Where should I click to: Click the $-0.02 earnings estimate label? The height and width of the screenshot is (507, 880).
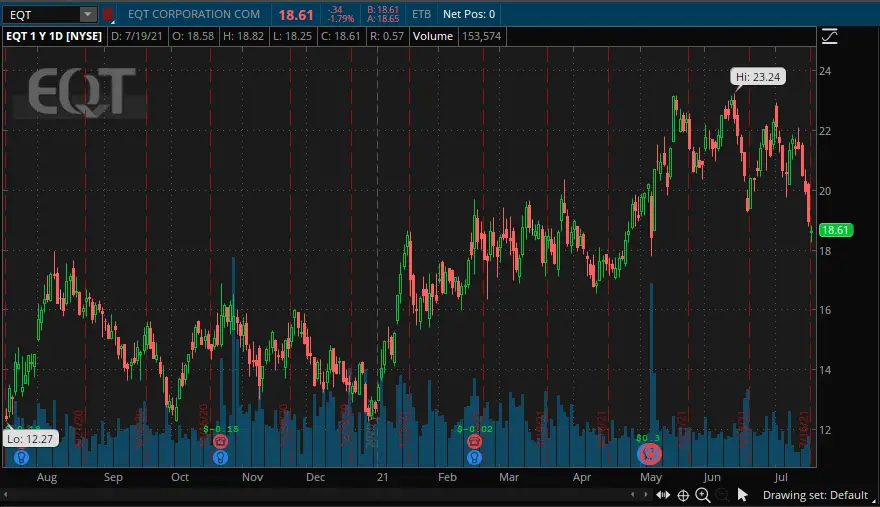[475, 429]
